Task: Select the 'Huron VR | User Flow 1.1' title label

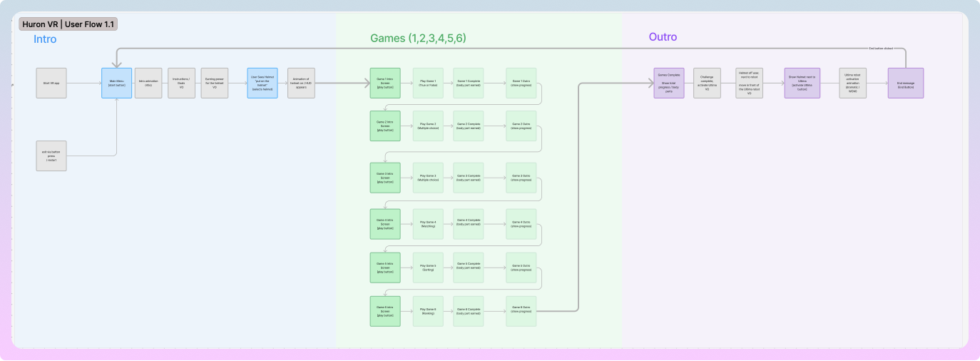Action: click(68, 24)
